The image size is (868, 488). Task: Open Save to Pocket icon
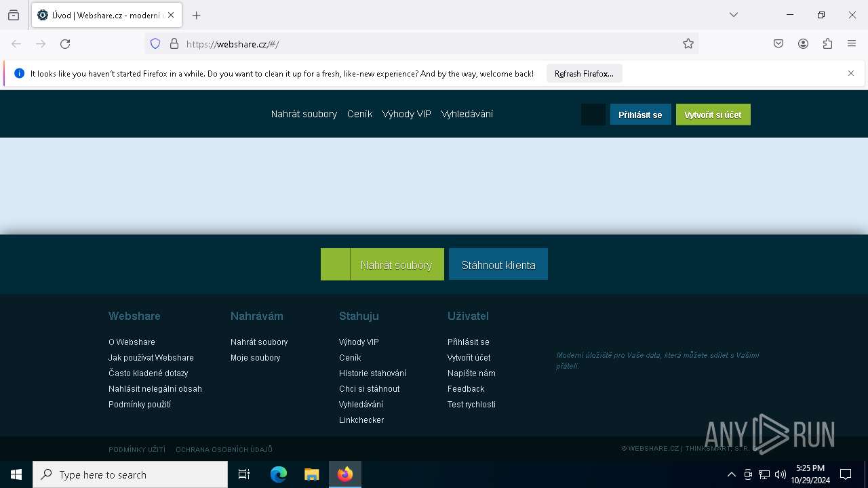pyautogui.click(x=778, y=44)
